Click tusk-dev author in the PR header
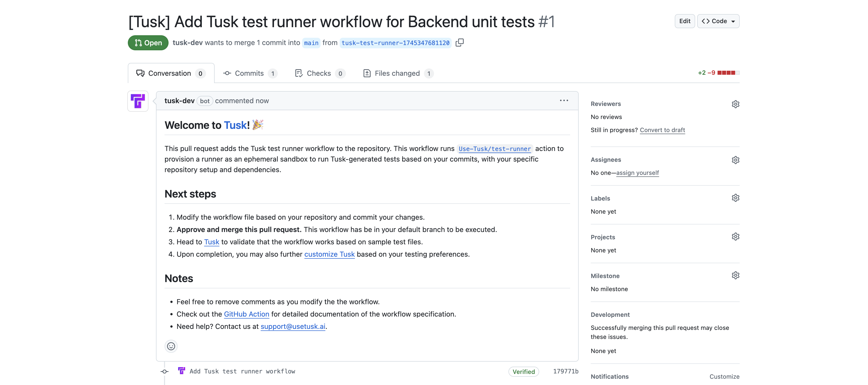 [188, 43]
